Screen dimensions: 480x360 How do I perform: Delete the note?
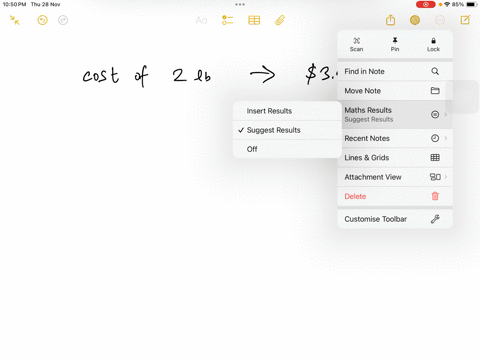click(395, 196)
